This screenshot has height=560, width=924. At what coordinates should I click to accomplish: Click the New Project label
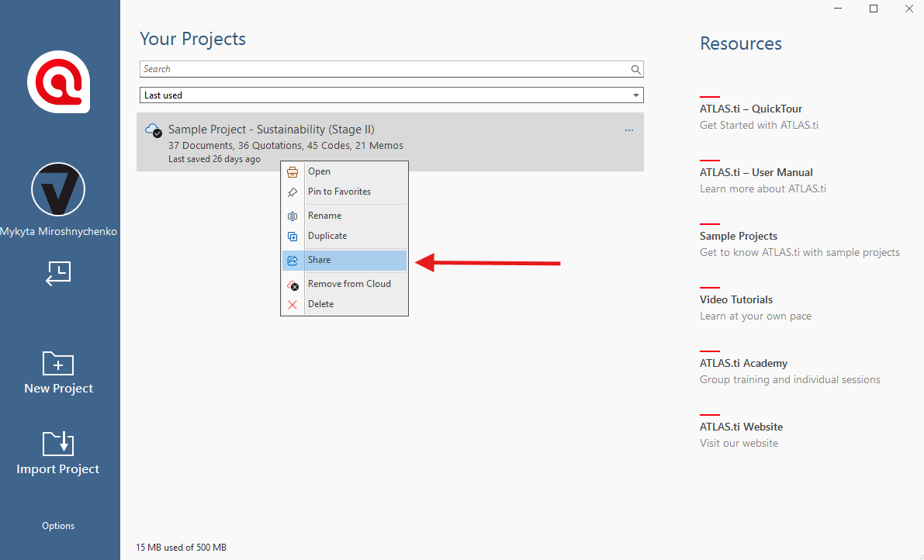(58, 388)
